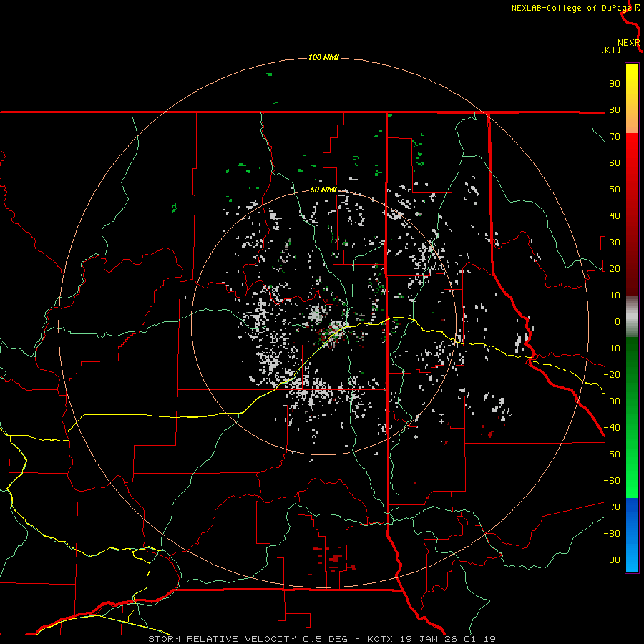Image resolution: width=644 pixels, height=644 pixels.
Task: Click the positive 90 knot scale label
Action: click(615, 84)
